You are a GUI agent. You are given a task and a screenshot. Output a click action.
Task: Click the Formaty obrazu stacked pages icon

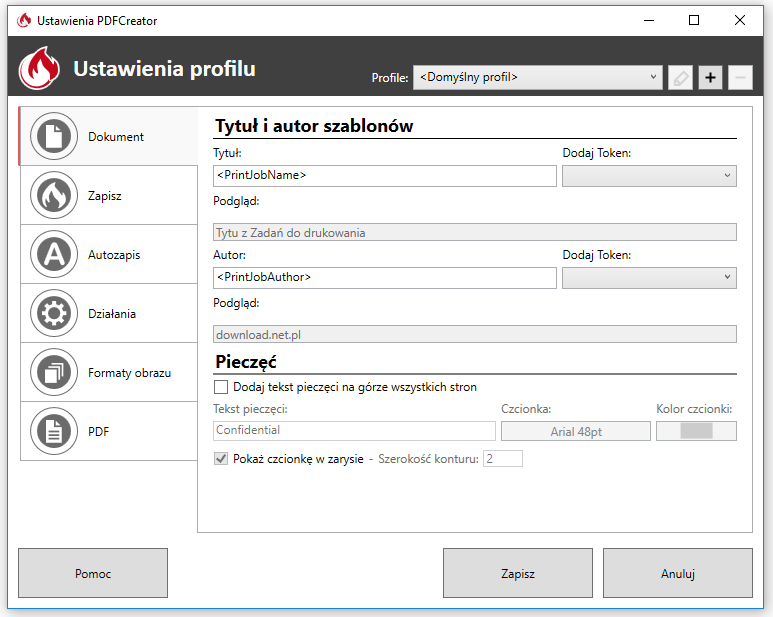tap(54, 373)
